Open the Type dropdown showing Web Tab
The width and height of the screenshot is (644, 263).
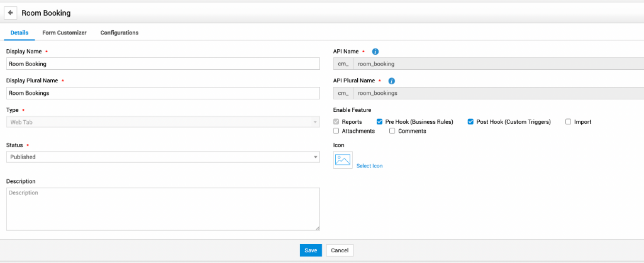pos(163,122)
